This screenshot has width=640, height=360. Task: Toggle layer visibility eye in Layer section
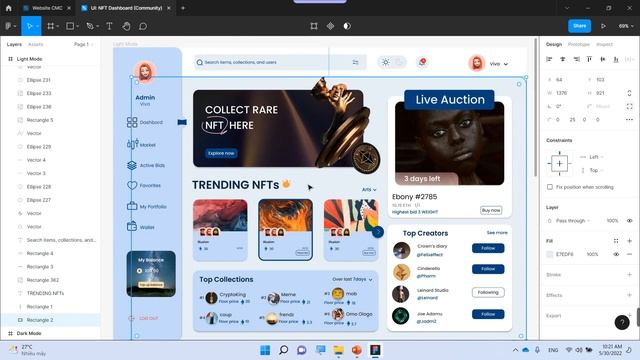(x=629, y=220)
